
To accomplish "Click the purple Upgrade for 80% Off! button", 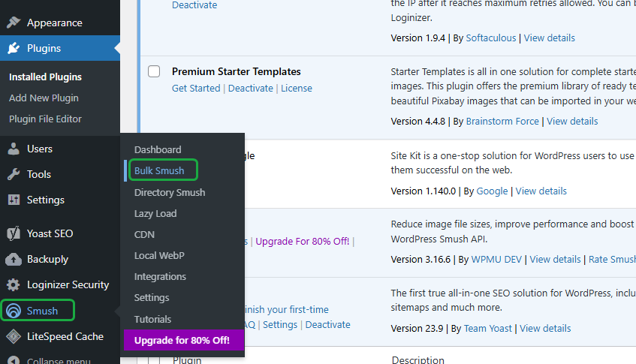I will pyautogui.click(x=184, y=340).
